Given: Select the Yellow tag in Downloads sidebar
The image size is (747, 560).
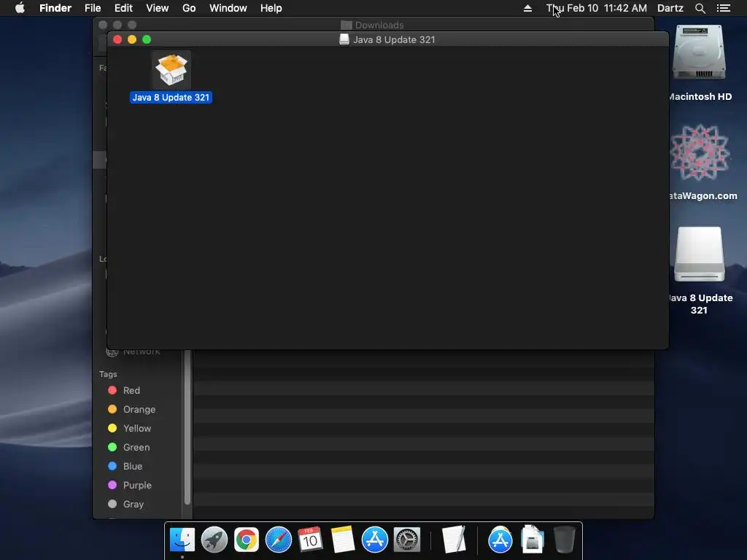Looking at the screenshot, I should coord(138,429).
